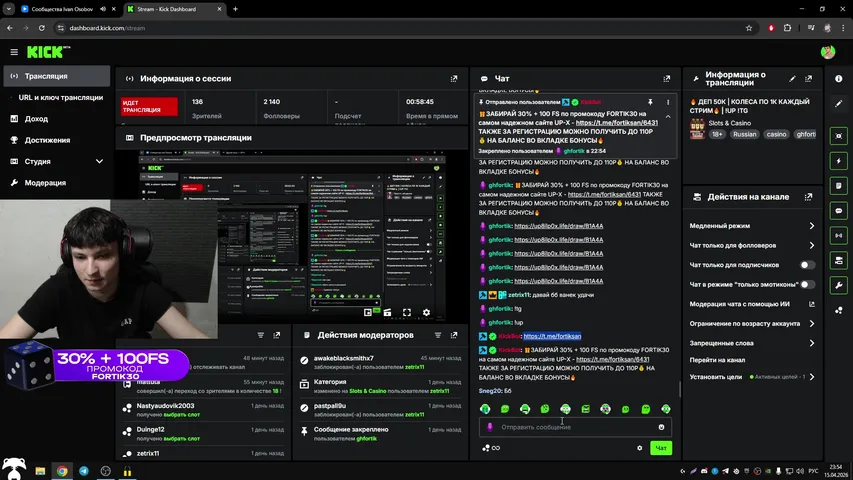Toggle the stream preview widget icon in the right sidebar
The width and height of the screenshot is (853, 480).
pos(838,136)
